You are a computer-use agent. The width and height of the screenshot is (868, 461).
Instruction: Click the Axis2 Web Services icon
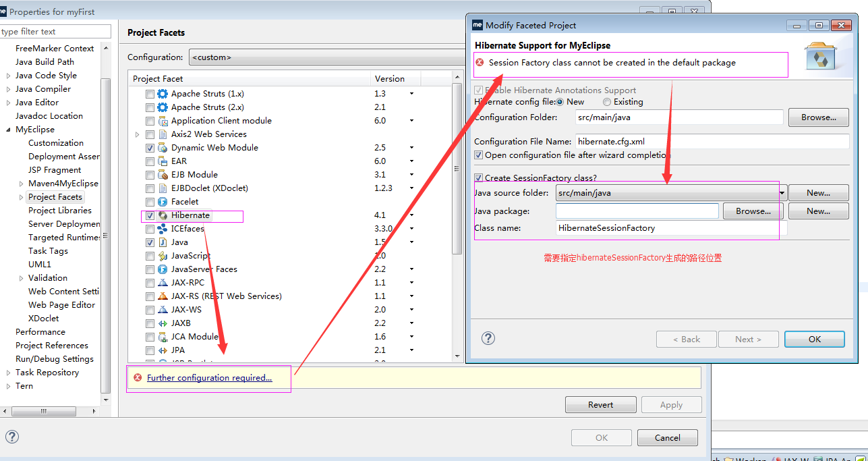click(x=163, y=134)
